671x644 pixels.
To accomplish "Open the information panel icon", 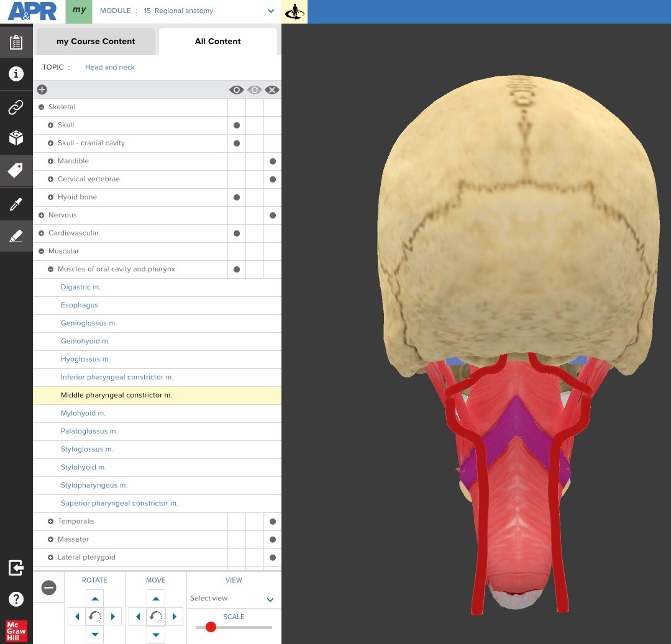I will pos(16,74).
